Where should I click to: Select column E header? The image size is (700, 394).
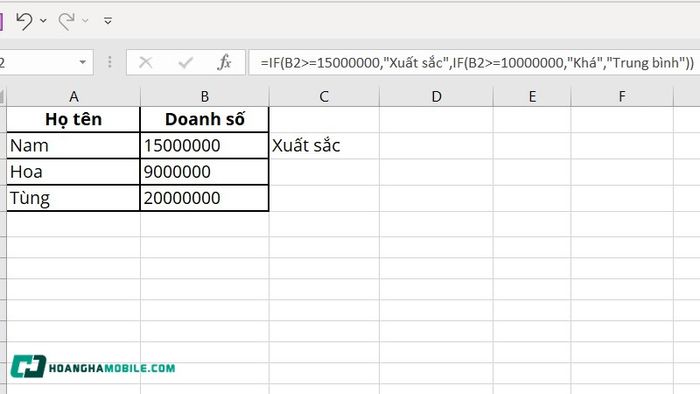pos(532,96)
